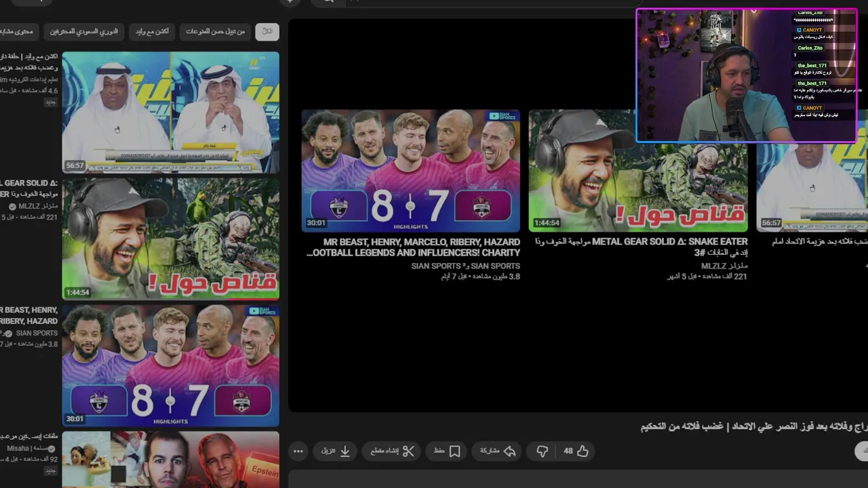This screenshot has width=868, height=488.
Task: Click main video title غضب فلاته من التحكيم
Action: 754,426
